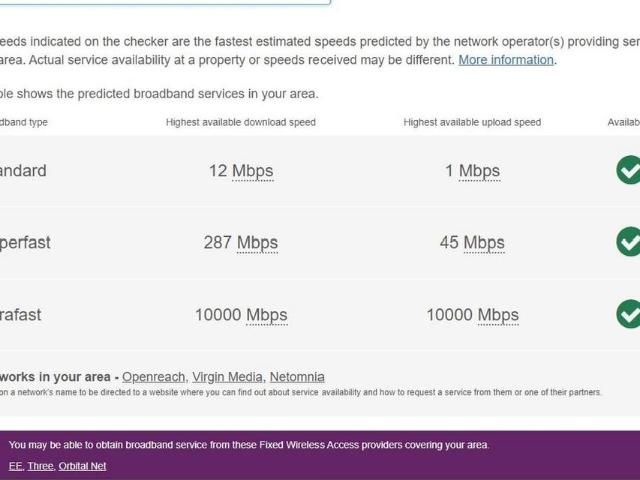Click the purple Fixed Wireless Access banner text
Screen dimensions: 640x480
coord(249,445)
